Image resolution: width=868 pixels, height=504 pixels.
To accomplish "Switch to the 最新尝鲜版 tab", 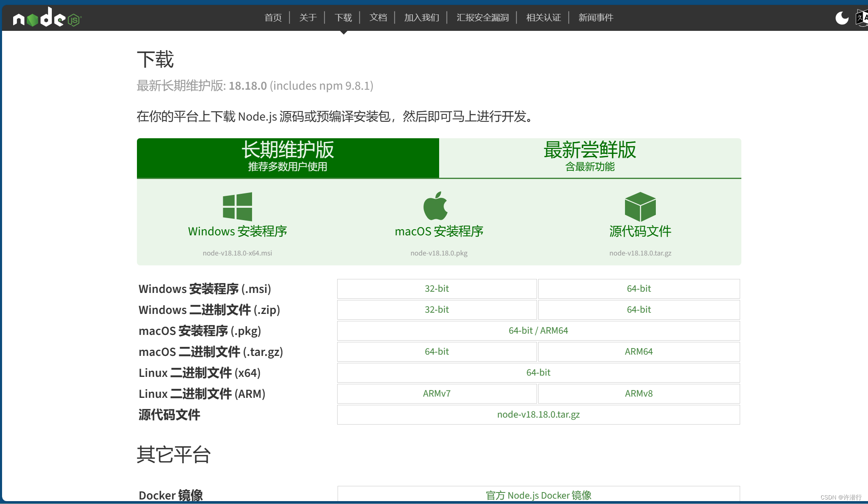I will (590, 158).
